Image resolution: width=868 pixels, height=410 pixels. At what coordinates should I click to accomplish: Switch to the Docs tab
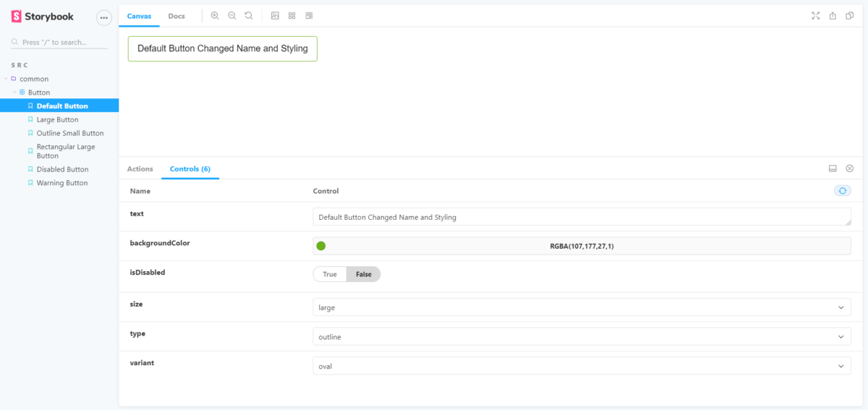pyautogui.click(x=176, y=16)
